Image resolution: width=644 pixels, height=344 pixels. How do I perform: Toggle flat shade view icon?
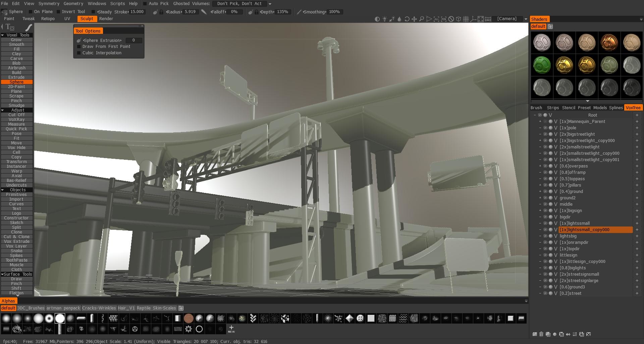[377, 19]
